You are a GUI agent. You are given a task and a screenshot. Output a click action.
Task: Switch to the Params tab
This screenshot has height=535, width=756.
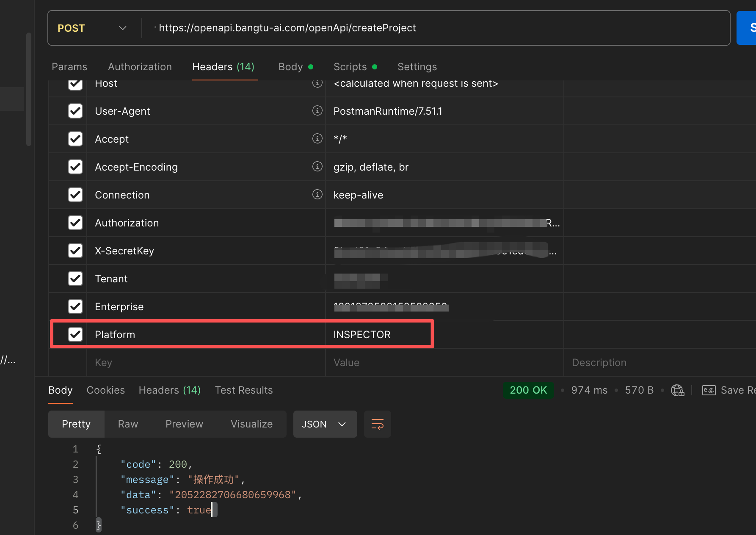tap(69, 67)
